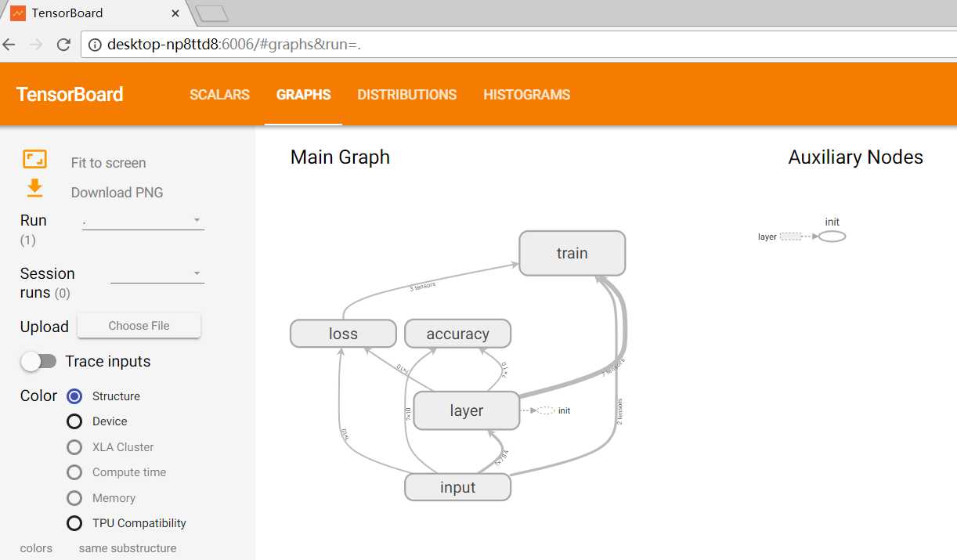Screen dimensions: 957x560
Task: Click the Fit to screen label
Action: pos(108,163)
